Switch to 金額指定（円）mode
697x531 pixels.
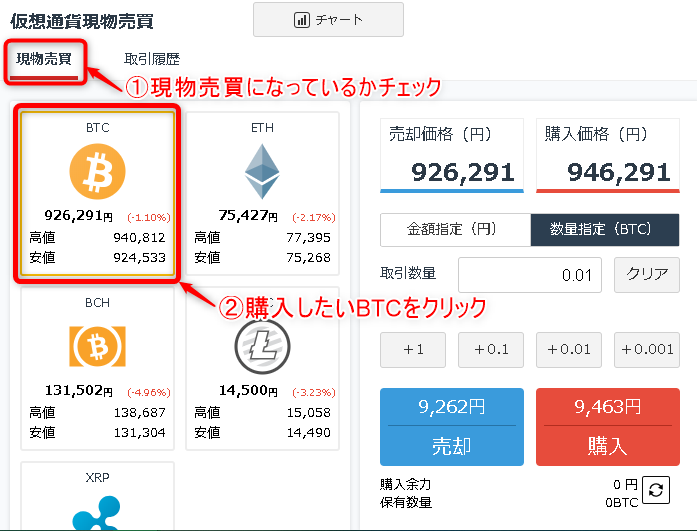coord(456,230)
